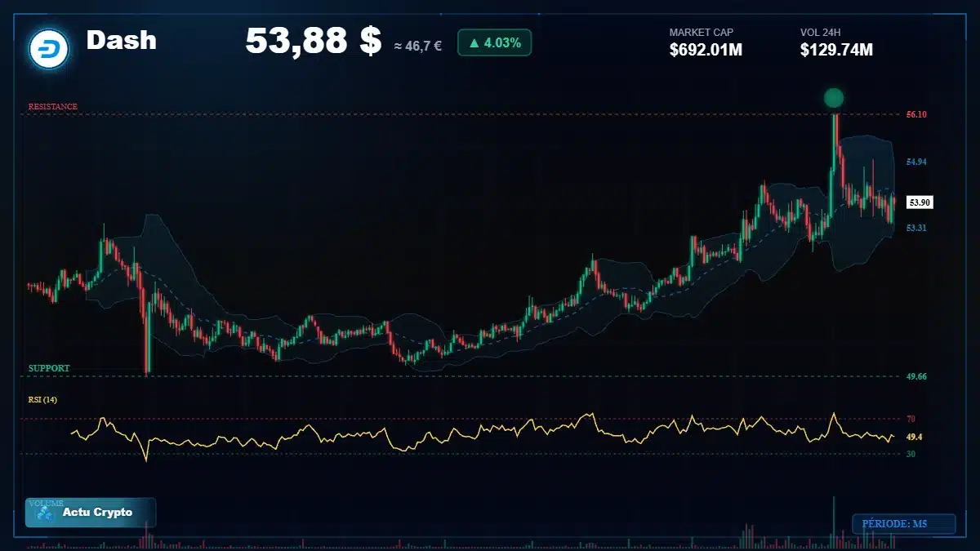The width and height of the screenshot is (980, 551).
Task: Click the 53,88 $ price
Action: [313, 40]
